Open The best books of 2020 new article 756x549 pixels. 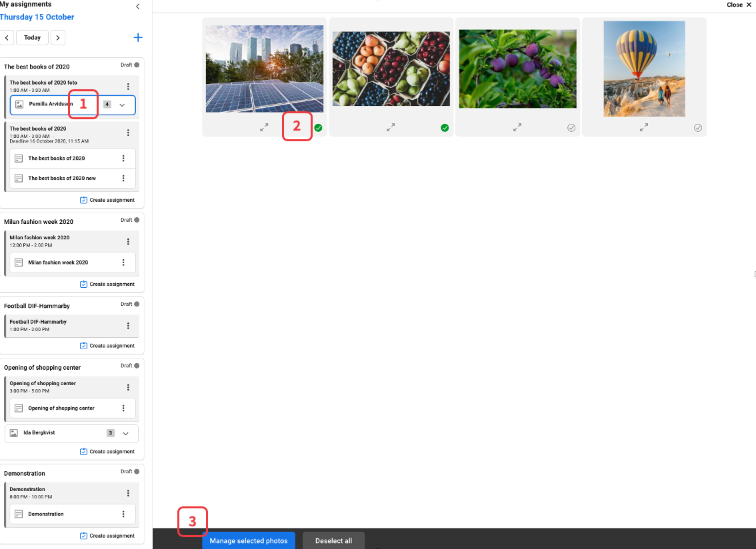coord(62,179)
